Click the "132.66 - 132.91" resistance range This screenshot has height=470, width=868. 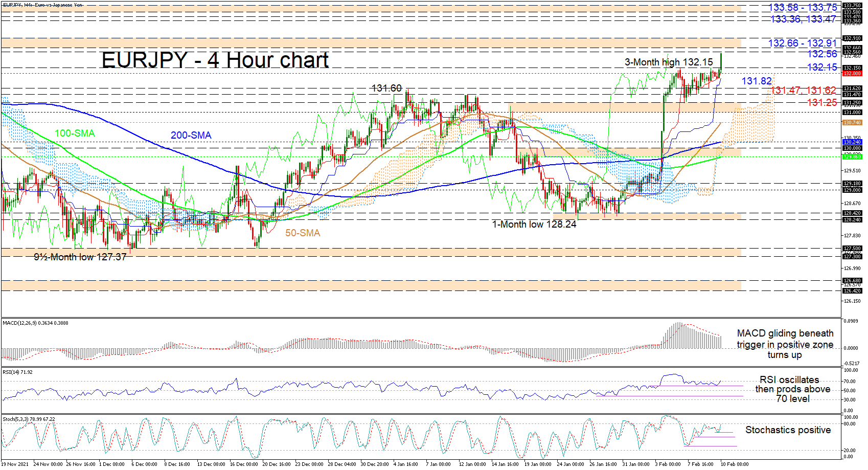[x=803, y=43]
